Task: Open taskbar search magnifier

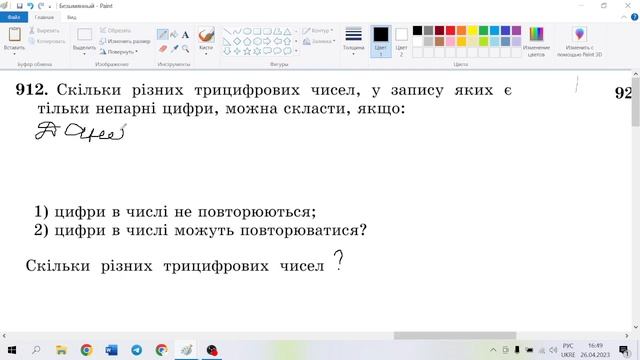Action: click(x=36, y=350)
